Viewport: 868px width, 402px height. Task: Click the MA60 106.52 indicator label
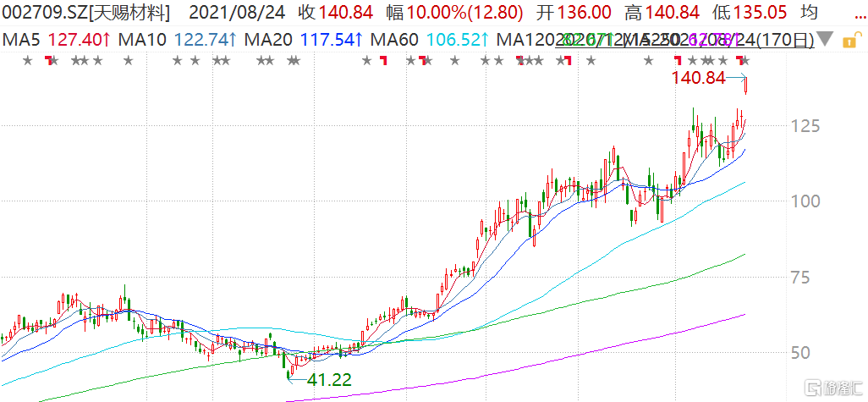coord(430,40)
